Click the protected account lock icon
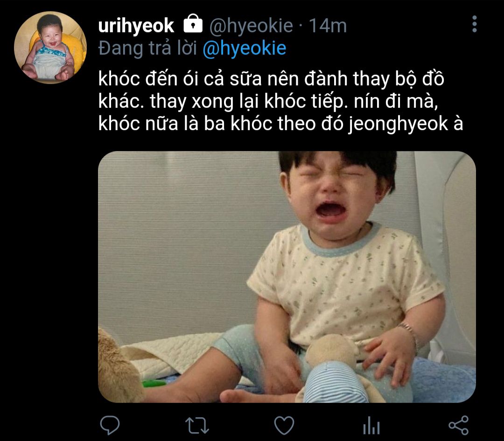 pos(193,24)
